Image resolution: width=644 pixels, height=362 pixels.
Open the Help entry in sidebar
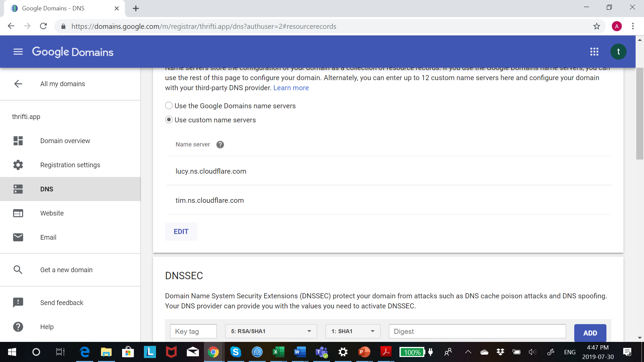tap(47, 327)
